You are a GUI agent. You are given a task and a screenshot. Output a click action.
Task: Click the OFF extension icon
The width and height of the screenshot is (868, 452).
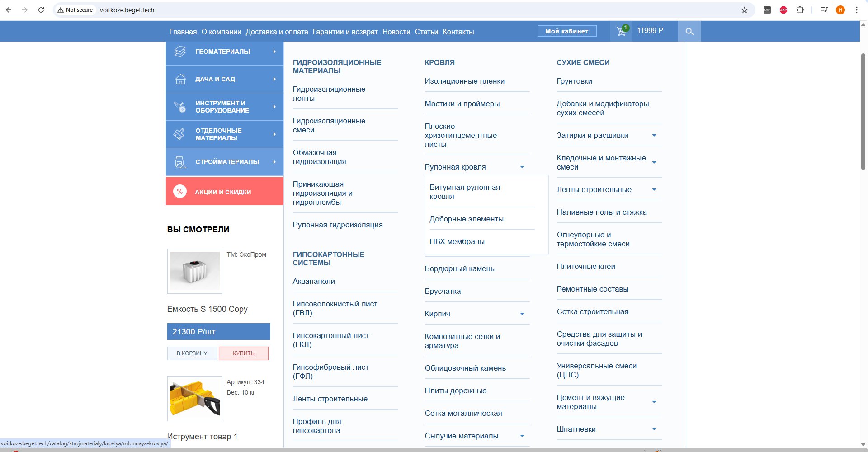click(767, 10)
